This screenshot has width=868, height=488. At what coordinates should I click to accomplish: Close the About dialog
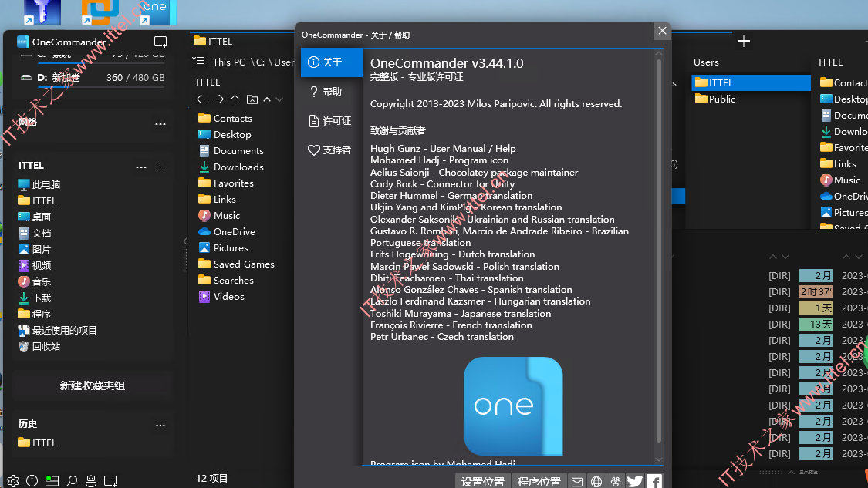662,31
